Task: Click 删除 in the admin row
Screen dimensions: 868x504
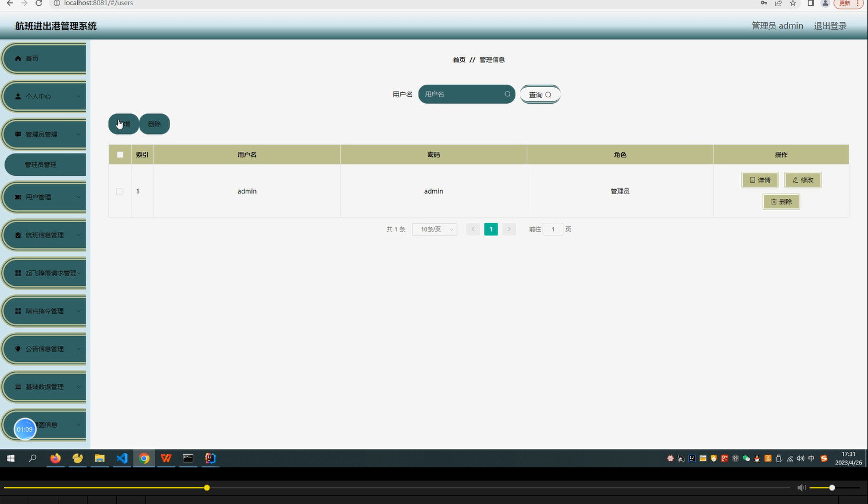Action: tap(781, 202)
